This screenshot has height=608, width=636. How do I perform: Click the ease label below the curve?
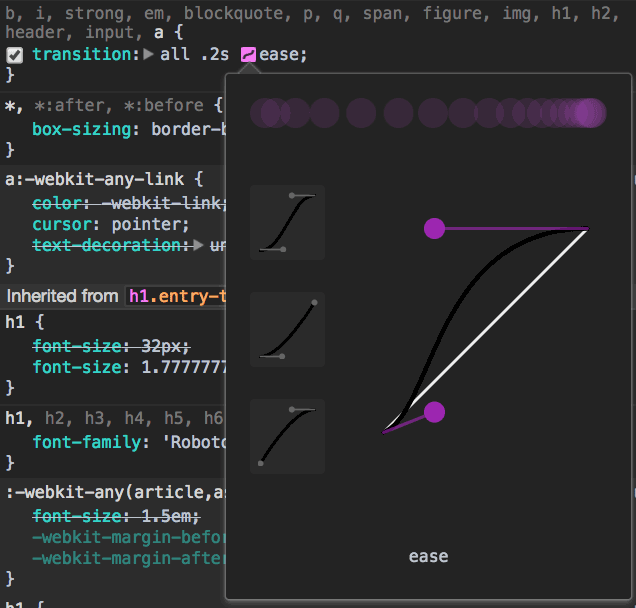click(428, 556)
